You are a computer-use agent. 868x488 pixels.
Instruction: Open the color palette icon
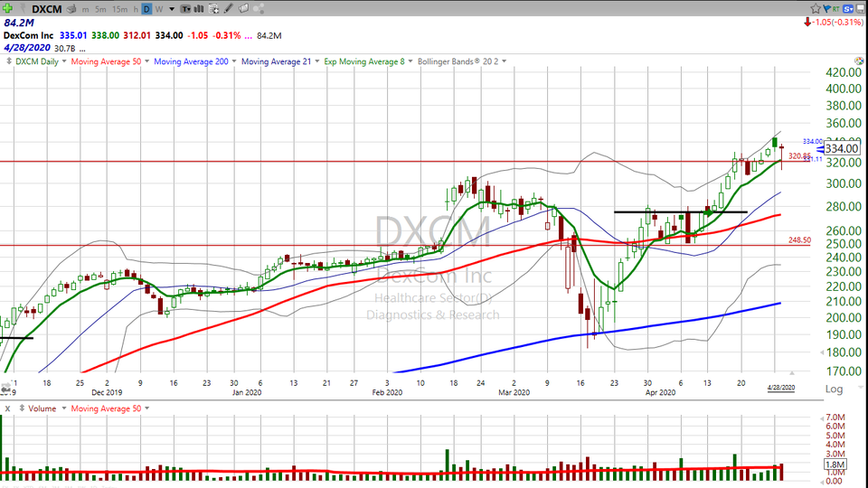pos(859,61)
